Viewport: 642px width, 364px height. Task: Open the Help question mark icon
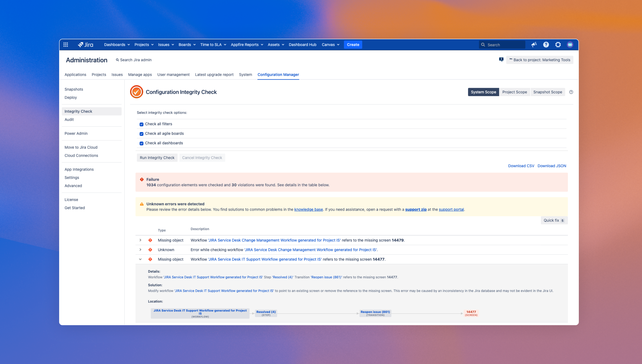(x=546, y=45)
